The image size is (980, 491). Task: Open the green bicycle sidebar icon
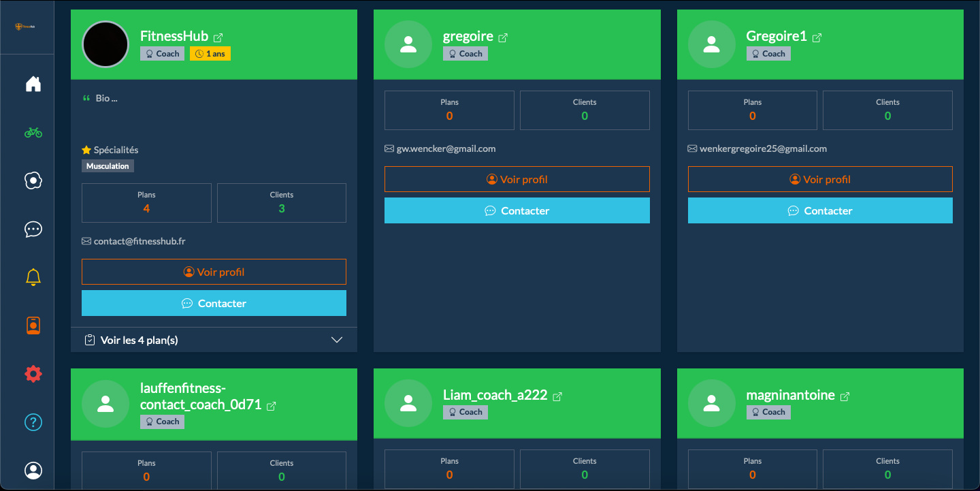[x=33, y=133]
